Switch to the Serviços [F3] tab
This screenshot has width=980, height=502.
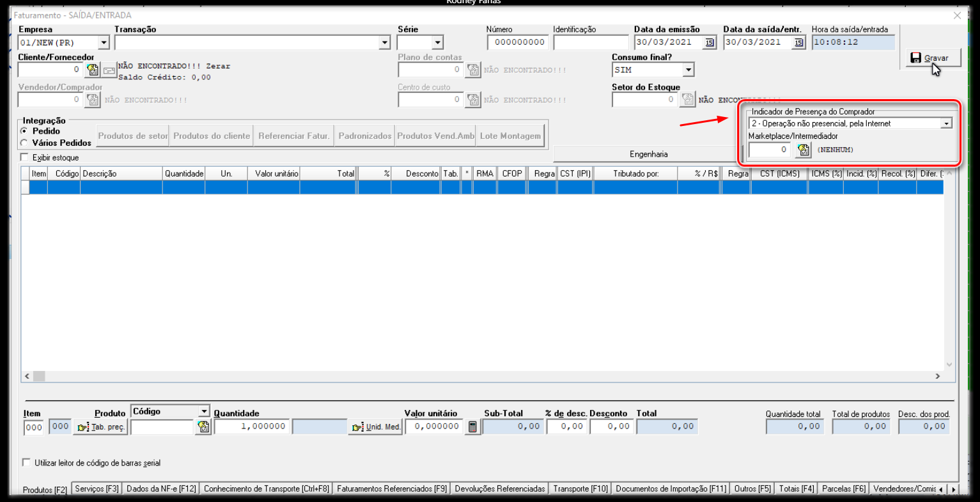tap(97, 489)
